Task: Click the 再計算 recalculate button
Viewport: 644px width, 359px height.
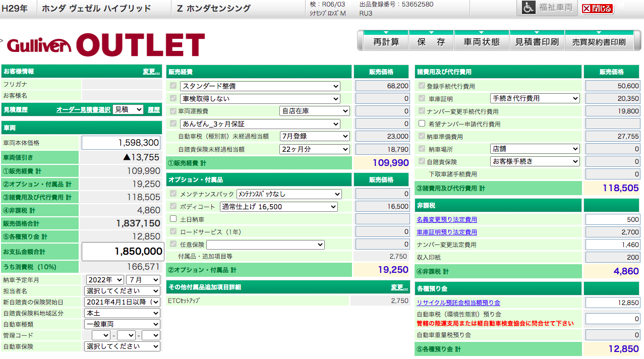Action: point(386,42)
